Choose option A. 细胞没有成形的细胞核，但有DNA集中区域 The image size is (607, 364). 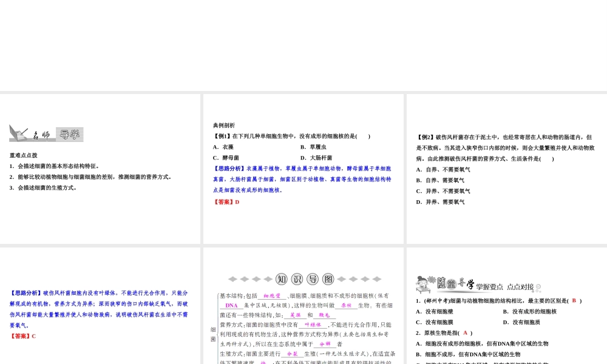click(483, 343)
